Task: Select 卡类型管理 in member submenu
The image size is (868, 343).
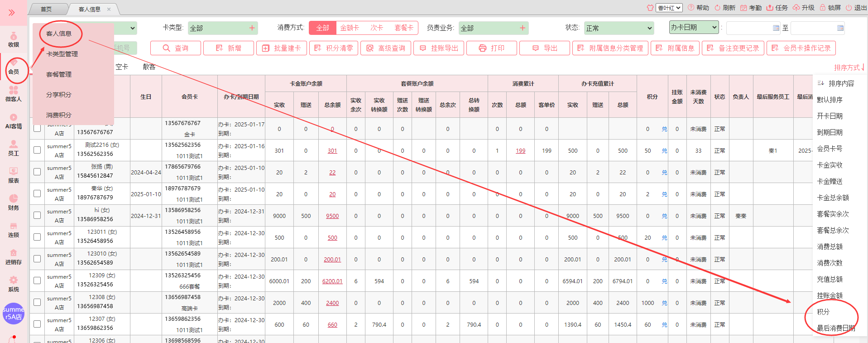Action: pos(62,54)
